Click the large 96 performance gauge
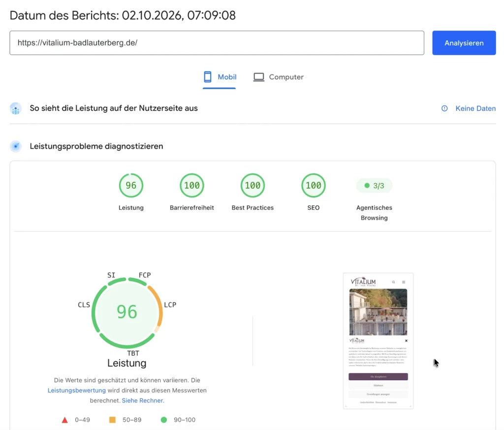 click(127, 313)
